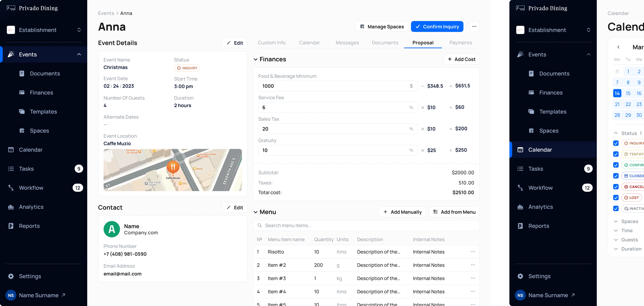The height and width of the screenshot is (306, 644).
Task: Open Reports in the left sidebar
Action: point(29,226)
